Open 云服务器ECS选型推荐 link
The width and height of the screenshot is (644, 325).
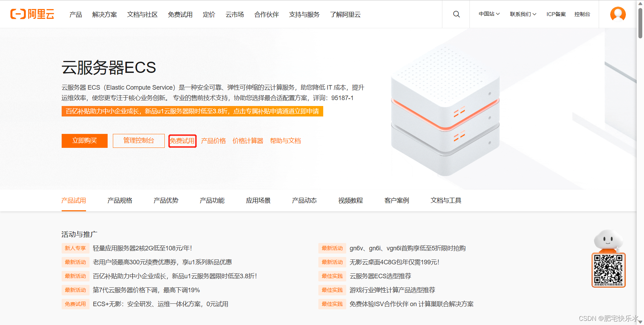380,276
